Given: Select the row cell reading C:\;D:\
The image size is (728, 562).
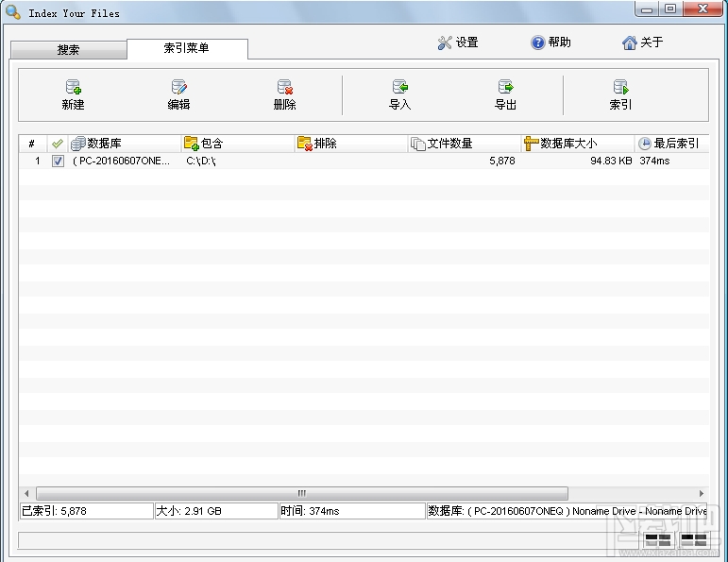Looking at the screenshot, I should 201,162.
